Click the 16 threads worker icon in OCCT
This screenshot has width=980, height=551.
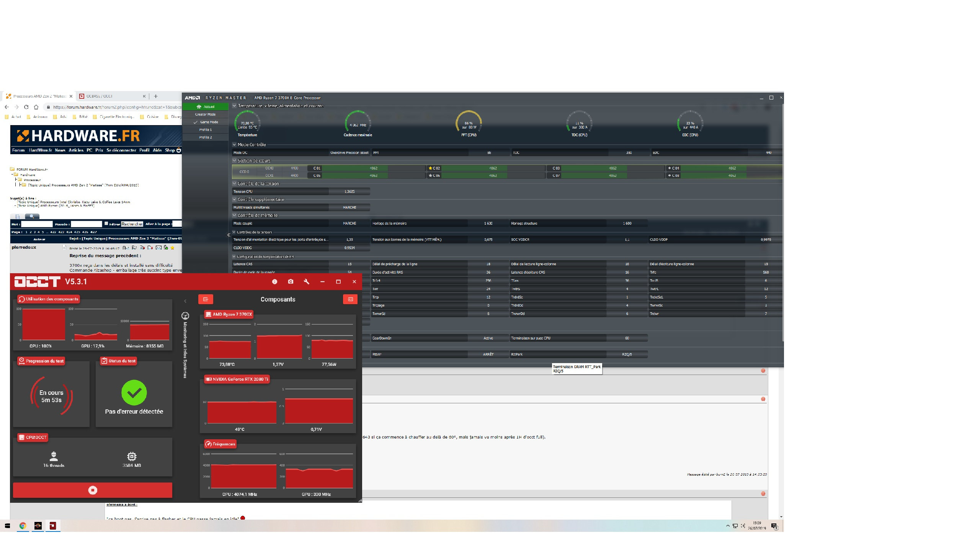(54, 456)
